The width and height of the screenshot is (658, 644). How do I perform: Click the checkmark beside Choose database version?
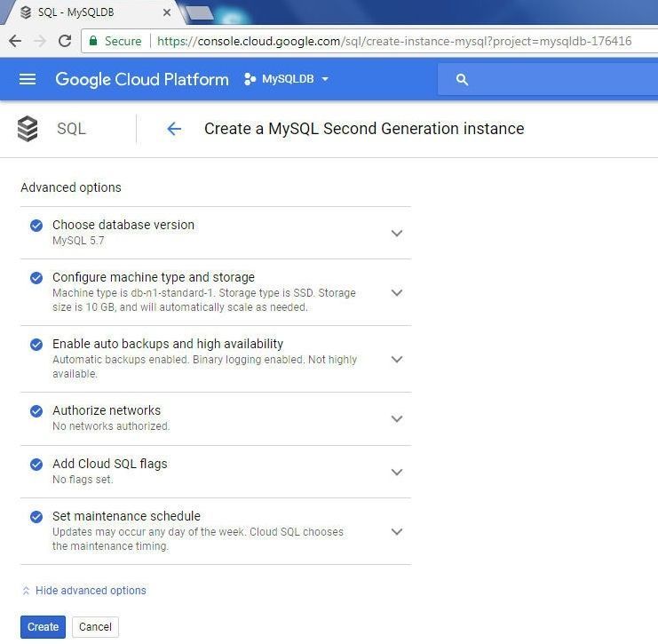[x=36, y=226]
